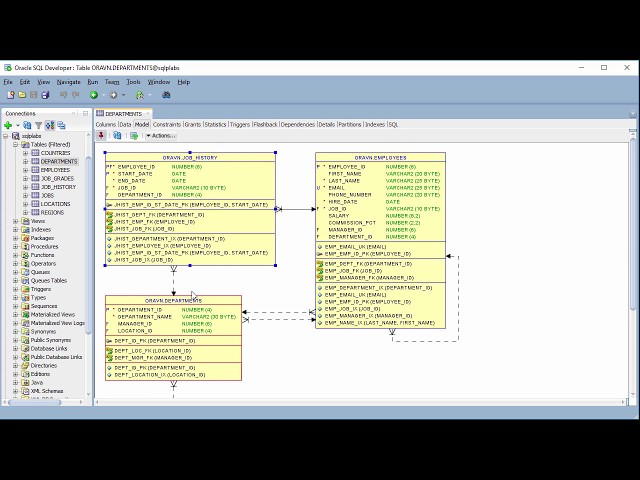Switch to the Statistics tab

(215, 124)
